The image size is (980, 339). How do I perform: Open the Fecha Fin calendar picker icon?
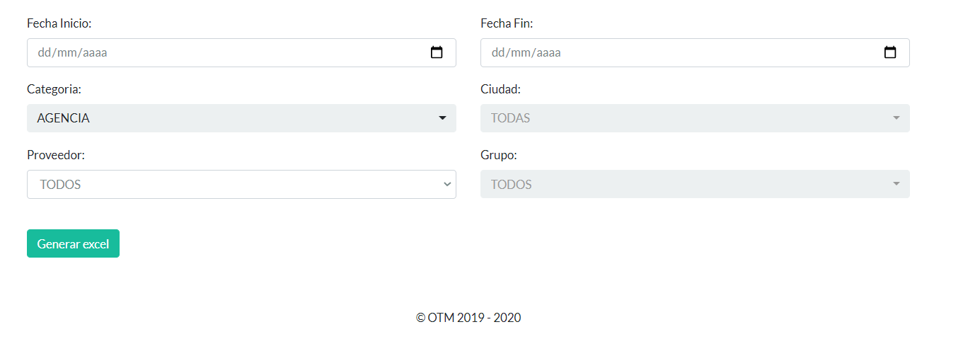coord(890,52)
